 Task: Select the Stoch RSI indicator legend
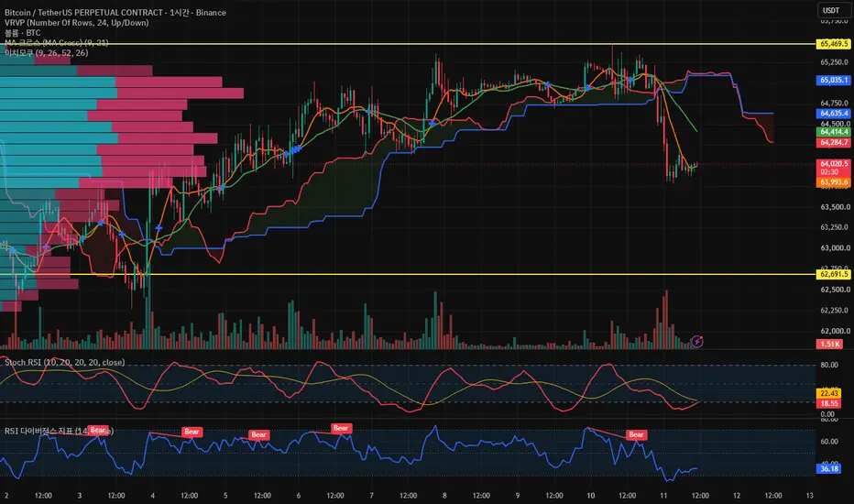point(64,362)
